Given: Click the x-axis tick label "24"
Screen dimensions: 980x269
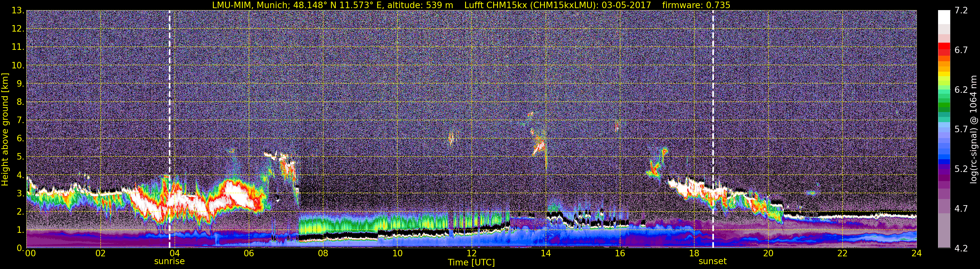Looking at the screenshot, I should tap(916, 254).
